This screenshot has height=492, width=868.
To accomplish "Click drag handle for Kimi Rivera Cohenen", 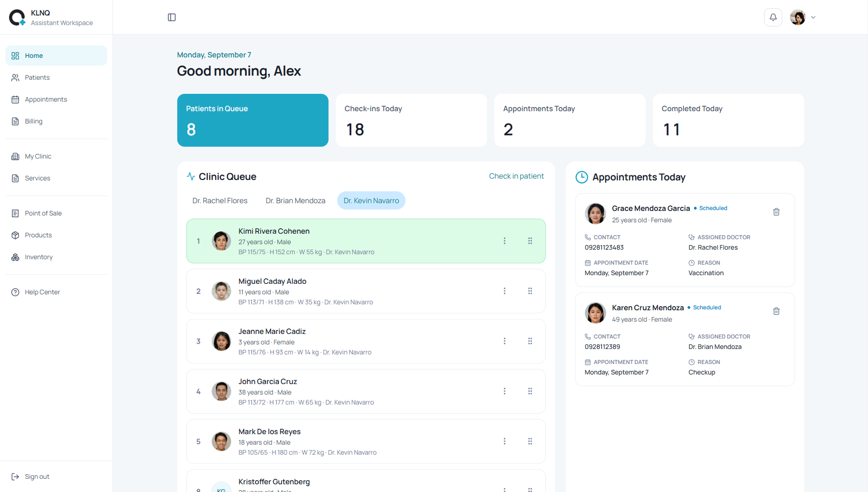I will (530, 241).
